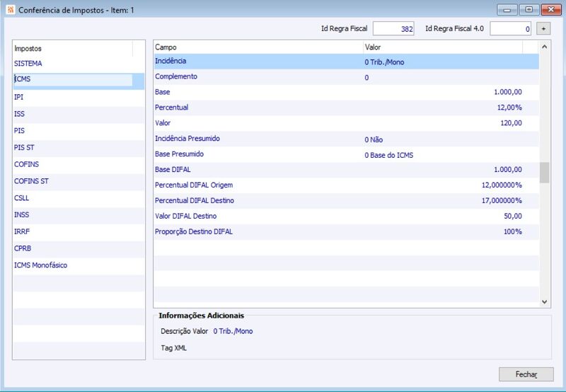The width and height of the screenshot is (566, 392).
Task: Click the Id Regra Fiscal 4.0 field
Action: point(510,28)
